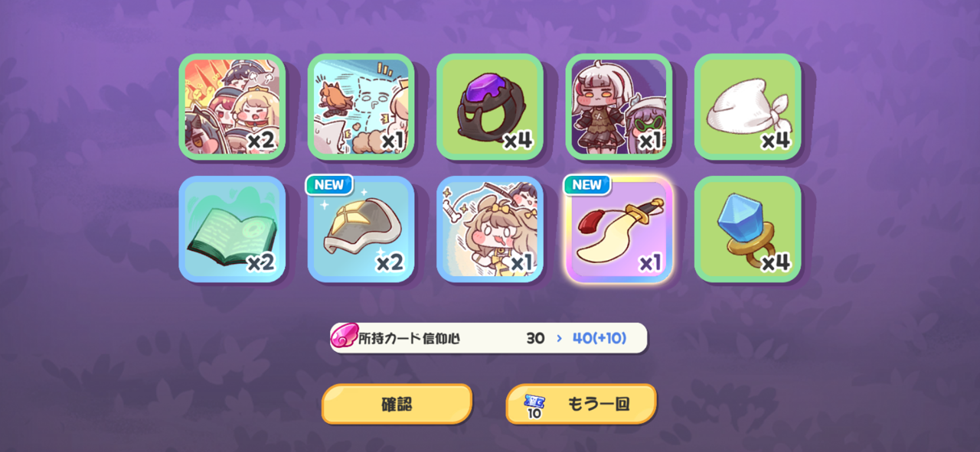The image size is (980, 452).
Task: Open the horned white-haired girl card
Action: pyautogui.click(x=619, y=106)
